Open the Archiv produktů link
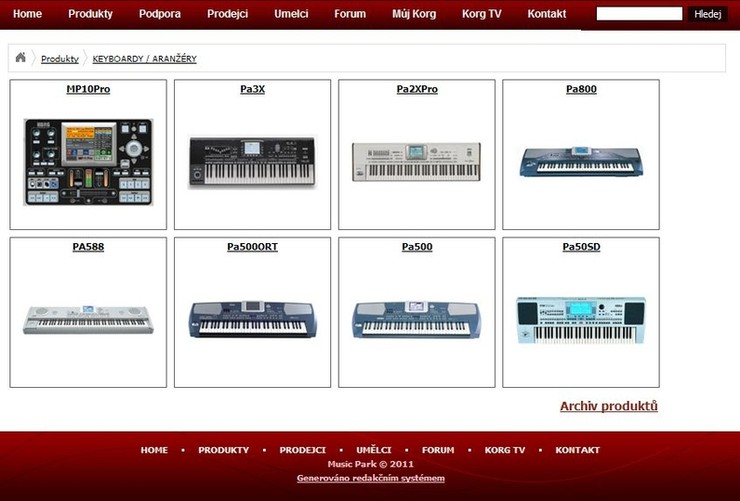Image resolution: width=740 pixels, height=501 pixels. click(x=609, y=406)
